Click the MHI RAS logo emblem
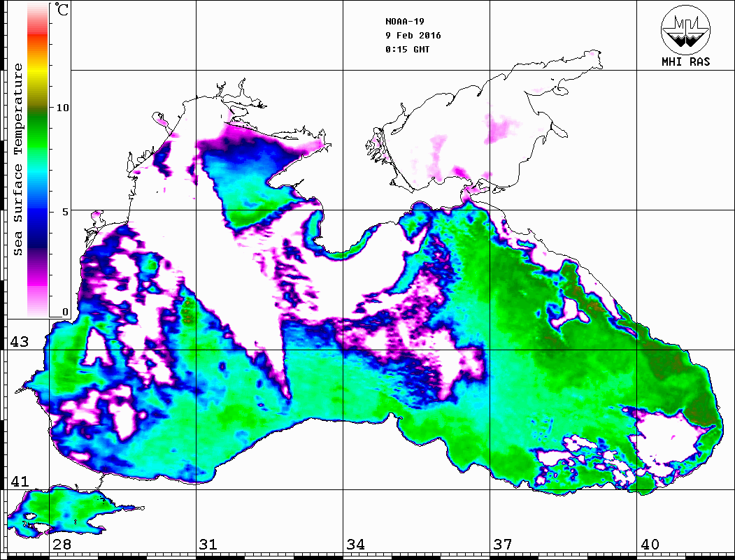 point(686,29)
